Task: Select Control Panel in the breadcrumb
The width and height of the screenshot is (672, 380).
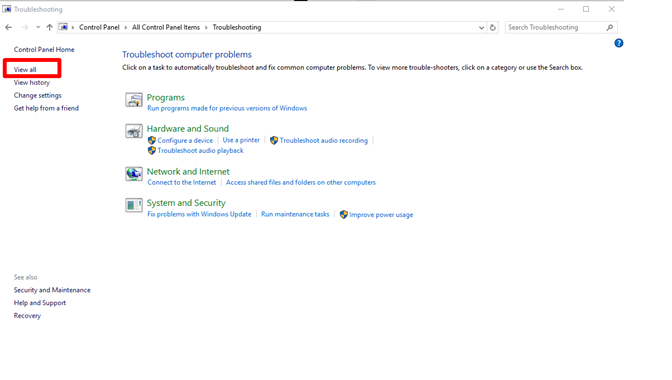Action: point(99,27)
